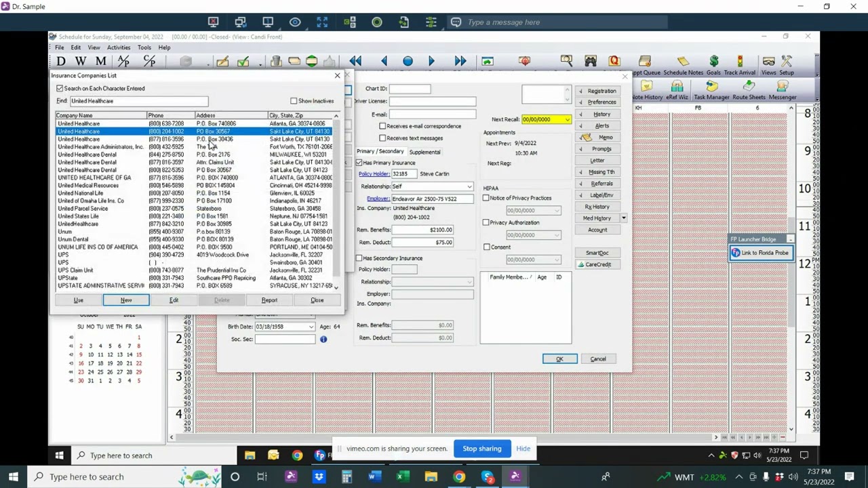Open Notice of Privacy date dropdown
This screenshot has height=488, width=868.
[x=557, y=210]
